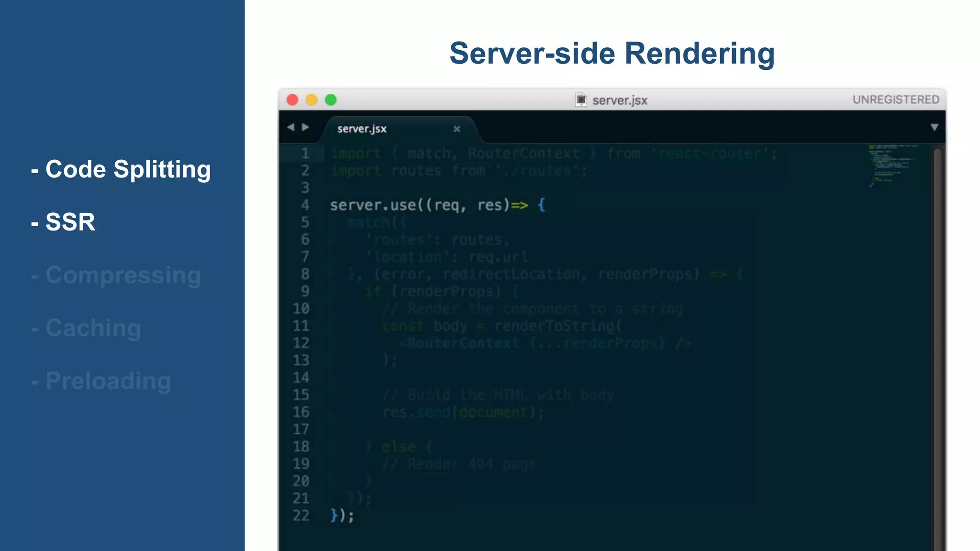The height and width of the screenshot is (551, 980).
Task: Click the green zoom window button
Action: (x=331, y=100)
